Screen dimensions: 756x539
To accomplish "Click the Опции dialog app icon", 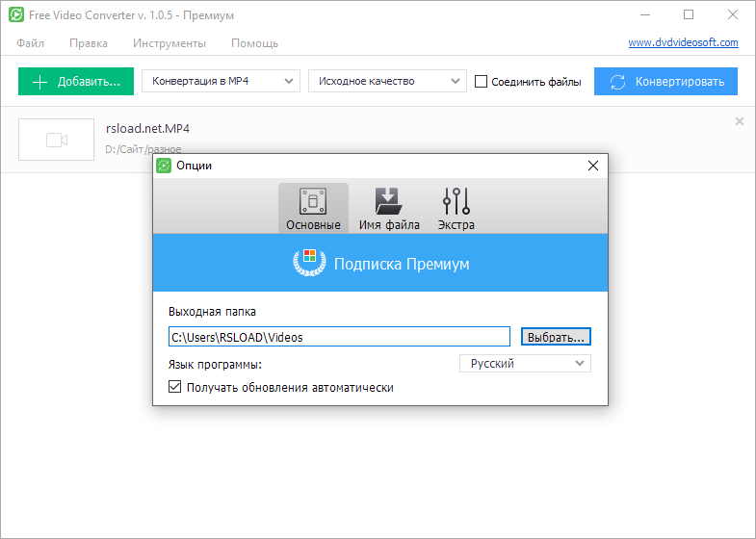I will coord(164,166).
